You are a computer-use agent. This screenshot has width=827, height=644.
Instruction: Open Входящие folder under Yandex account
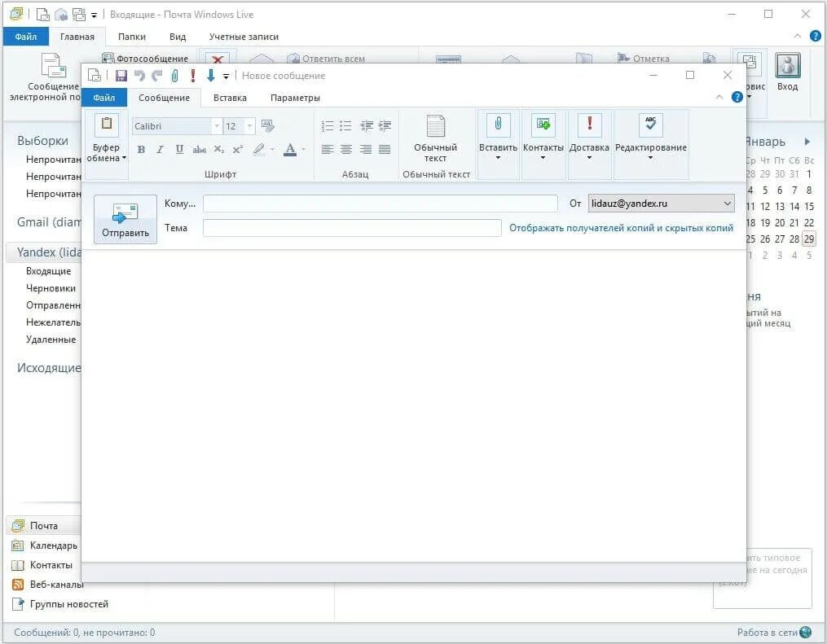49,271
